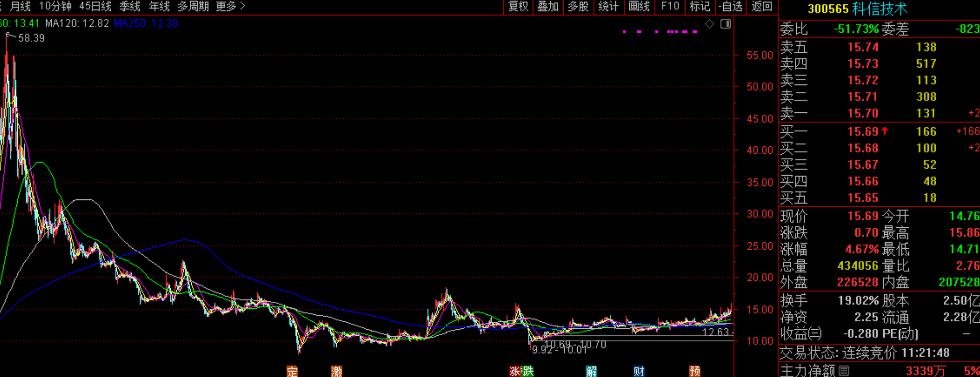Click the teal 解 event marker
This screenshot has height=377, width=980.
(591, 371)
